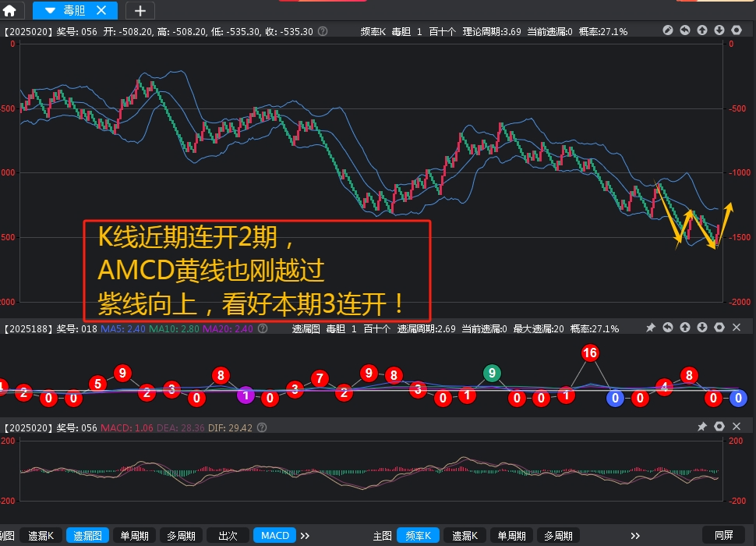This screenshot has width=756, height=546.
Task: Toggle the 遗漏图 sub-chart button
Action: click(88, 536)
